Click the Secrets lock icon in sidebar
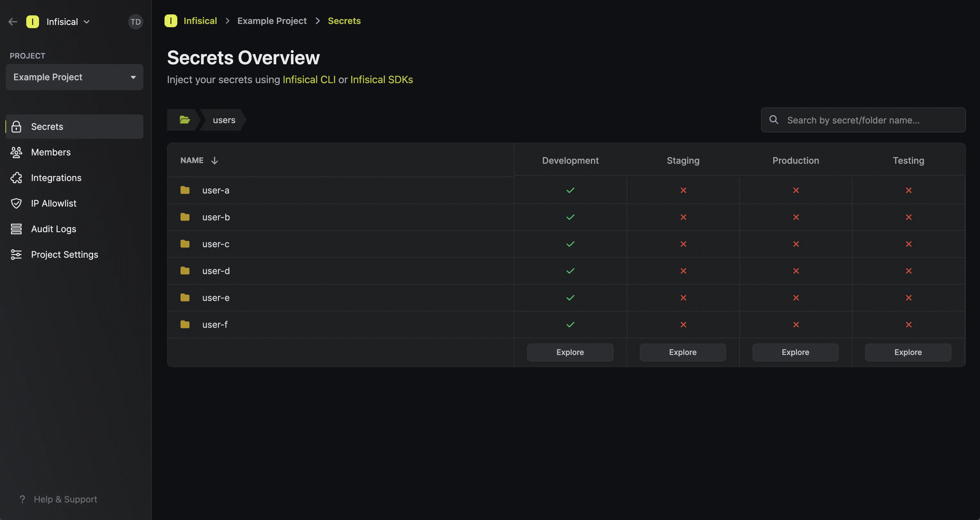Screen dimensions: 980x520 (x=16, y=127)
